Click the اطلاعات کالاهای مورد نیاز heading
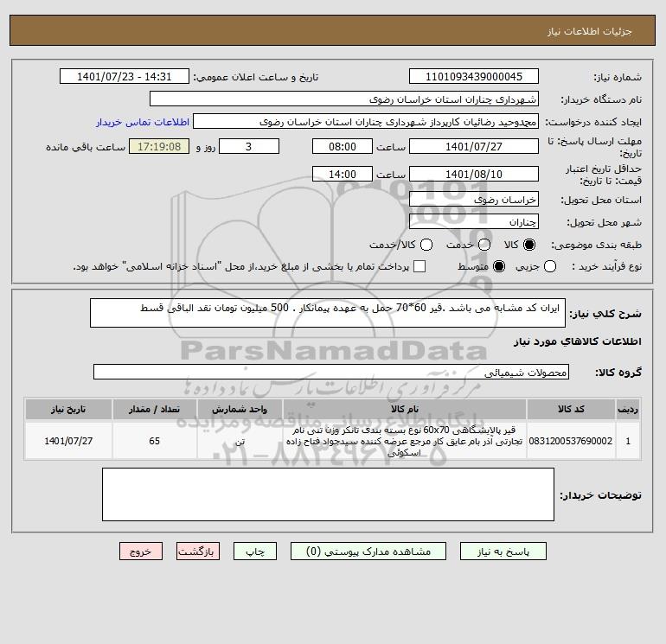 [x=578, y=341]
